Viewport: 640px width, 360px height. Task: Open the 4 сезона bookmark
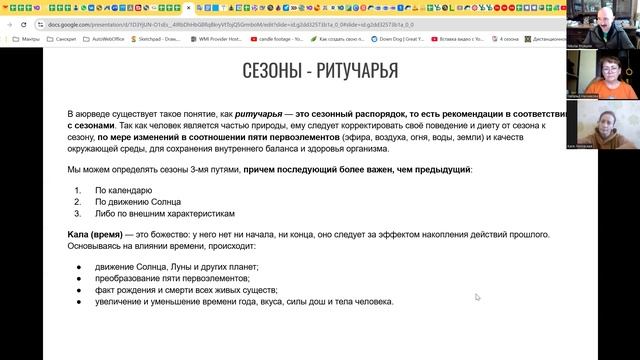pos(505,39)
